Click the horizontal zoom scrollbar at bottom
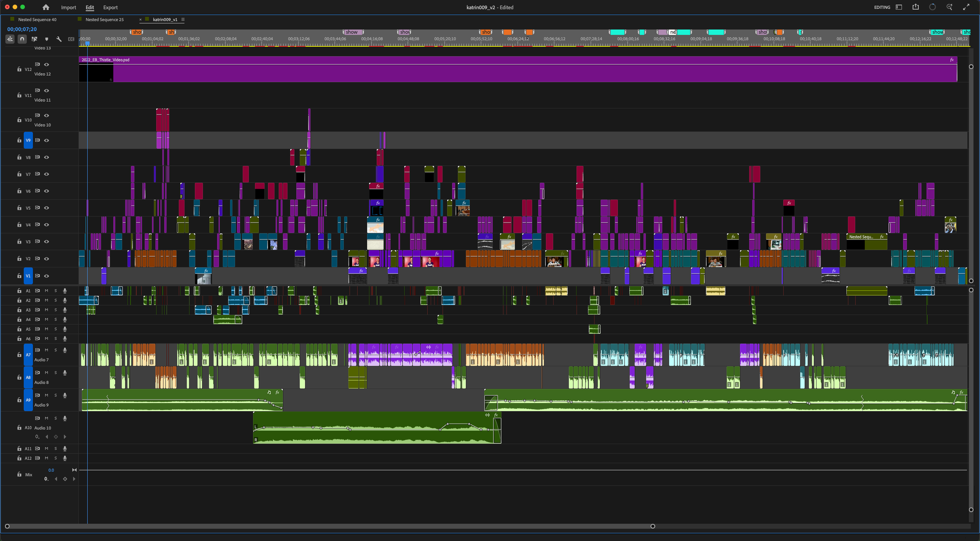 coord(329,526)
